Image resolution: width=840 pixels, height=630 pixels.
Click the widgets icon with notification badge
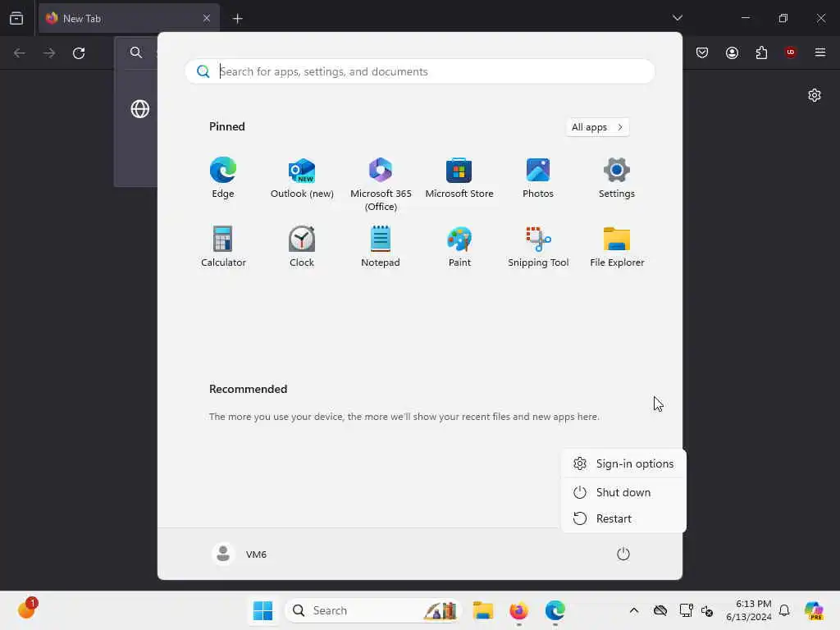[x=27, y=609]
